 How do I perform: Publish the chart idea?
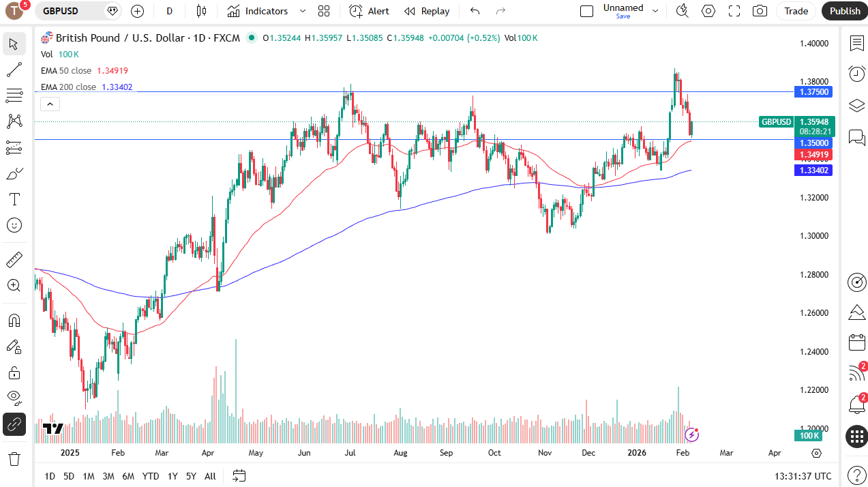[x=845, y=11]
